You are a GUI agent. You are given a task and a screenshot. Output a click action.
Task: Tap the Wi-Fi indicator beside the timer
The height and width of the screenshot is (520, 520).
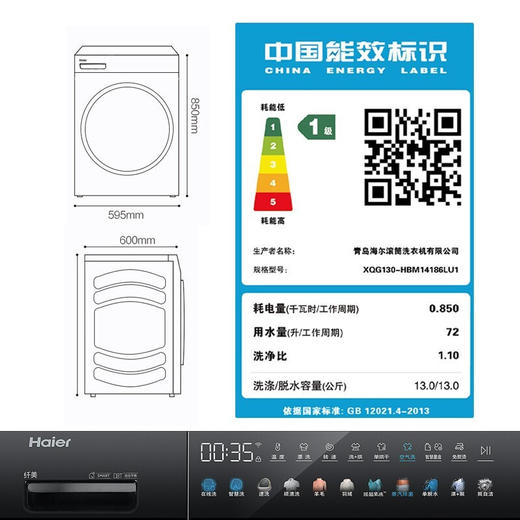pyautogui.click(x=258, y=445)
